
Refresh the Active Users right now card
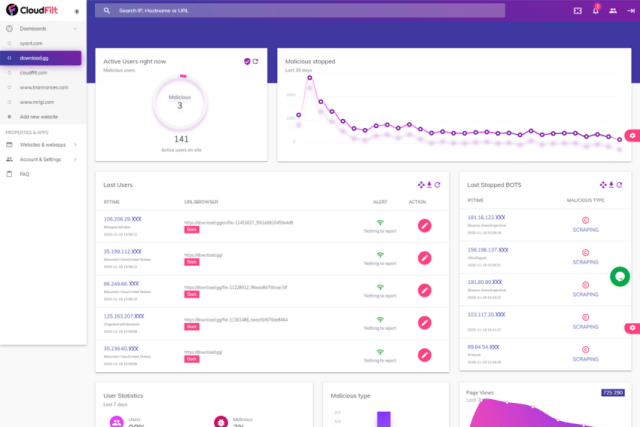[x=256, y=61]
